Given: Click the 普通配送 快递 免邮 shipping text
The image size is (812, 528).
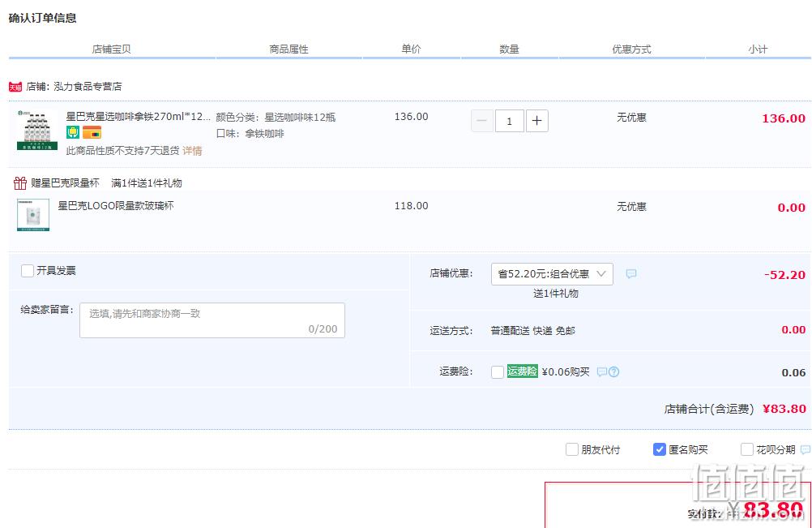Looking at the screenshot, I should click(533, 331).
